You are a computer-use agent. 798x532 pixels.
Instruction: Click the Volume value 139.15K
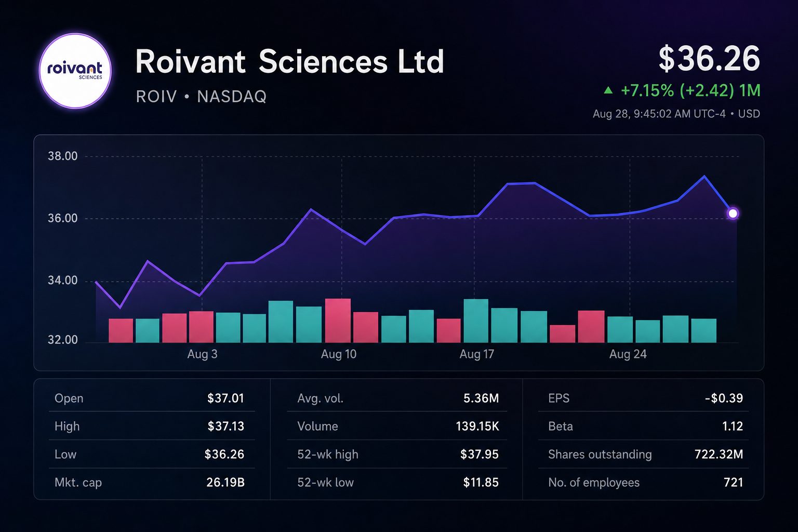477,427
